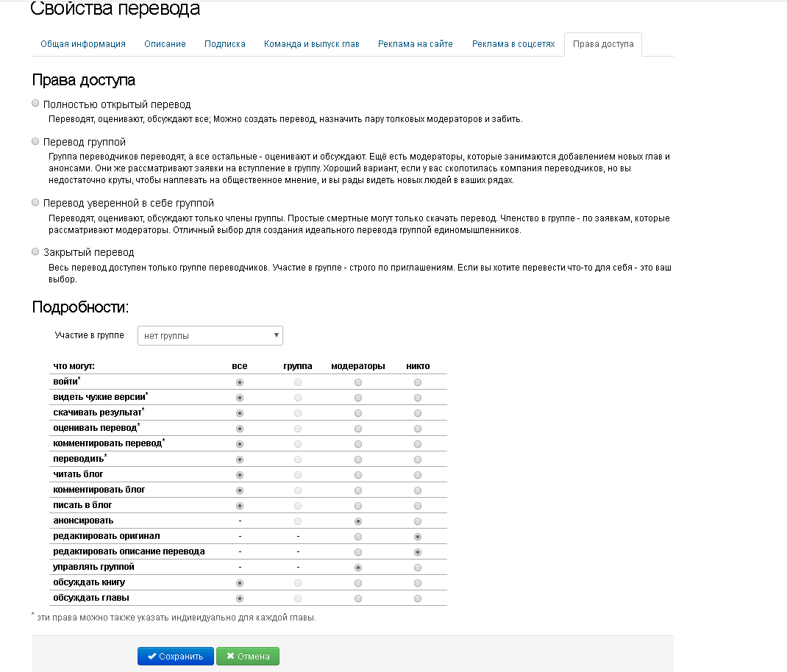The image size is (787, 672).
Task: Pick the 'Закрытый перевод' radio option
Action: [x=35, y=251]
